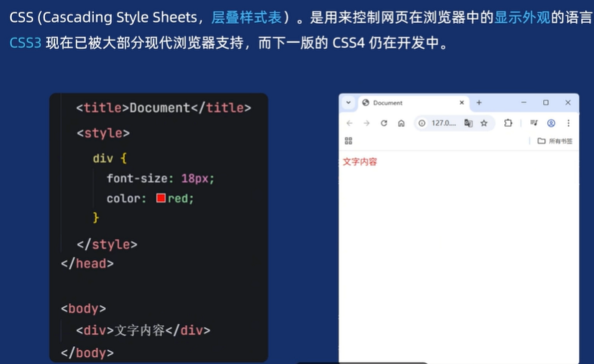Maximize the browser window
The height and width of the screenshot is (364, 594).
click(x=546, y=102)
